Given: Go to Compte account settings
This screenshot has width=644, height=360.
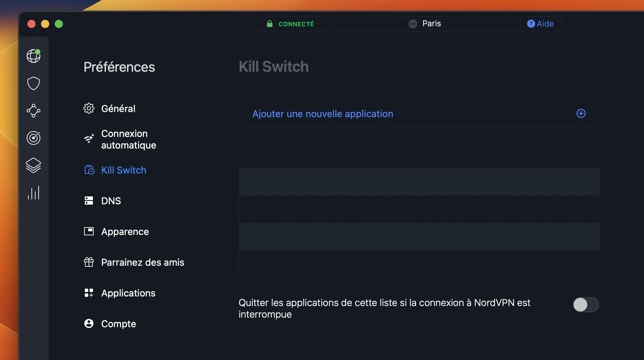Looking at the screenshot, I should tap(118, 324).
